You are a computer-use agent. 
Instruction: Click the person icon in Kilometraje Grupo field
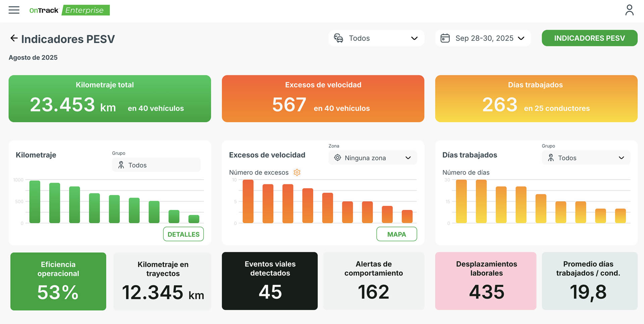pyautogui.click(x=121, y=165)
